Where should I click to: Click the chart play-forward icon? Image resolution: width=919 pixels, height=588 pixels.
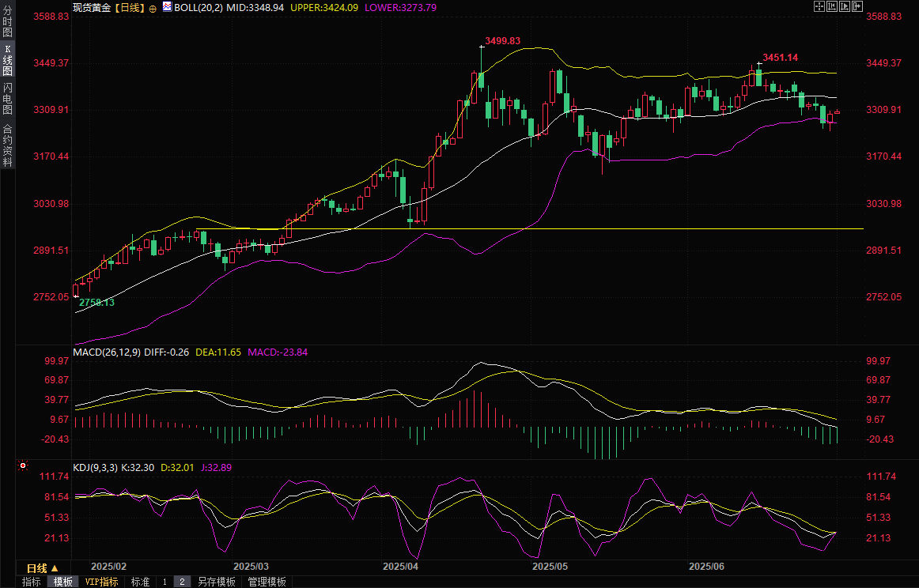pyautogui.click(x=845, y=6)
